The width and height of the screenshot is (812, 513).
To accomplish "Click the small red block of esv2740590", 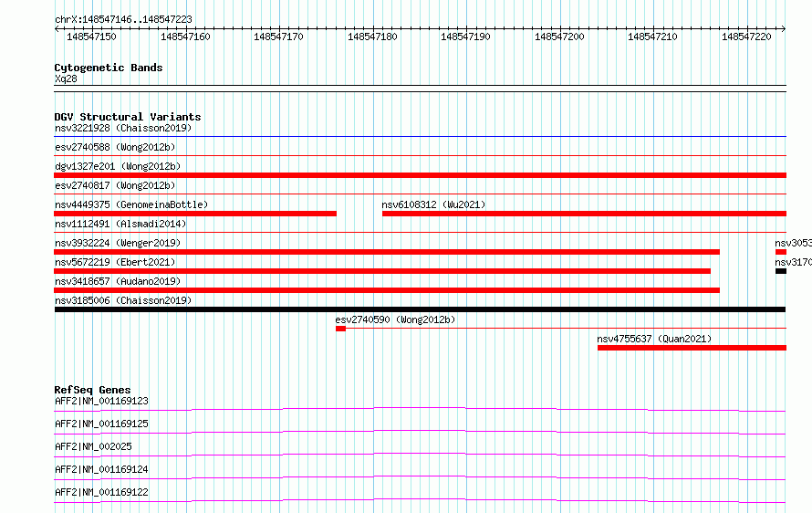I will [x=340, y=329].
